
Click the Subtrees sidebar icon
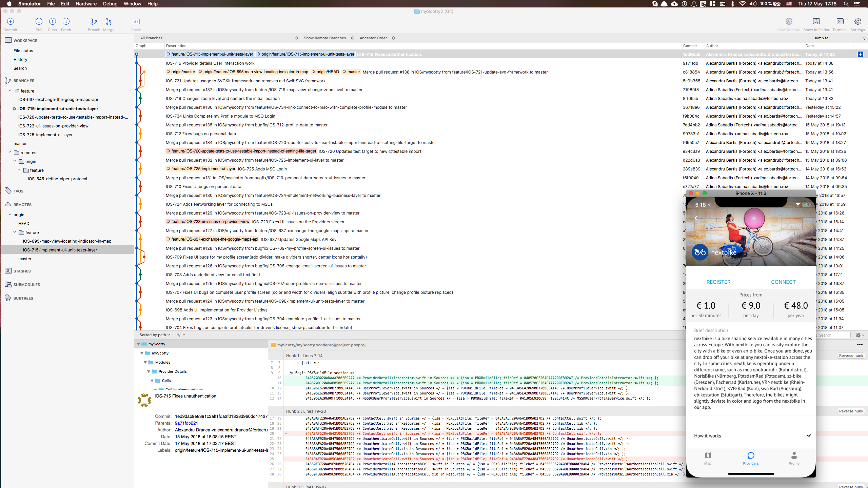pyautogui.click(x=8, y=298)
